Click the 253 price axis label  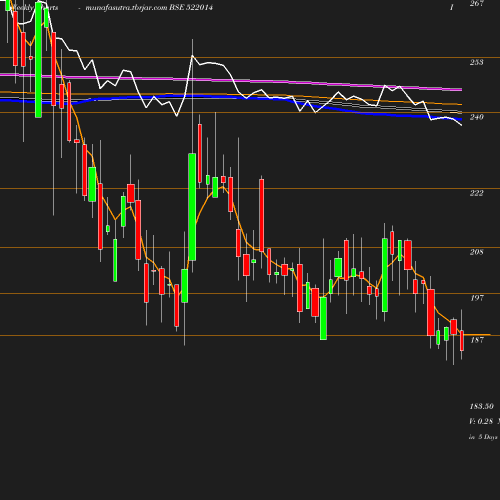click(476, 62)
